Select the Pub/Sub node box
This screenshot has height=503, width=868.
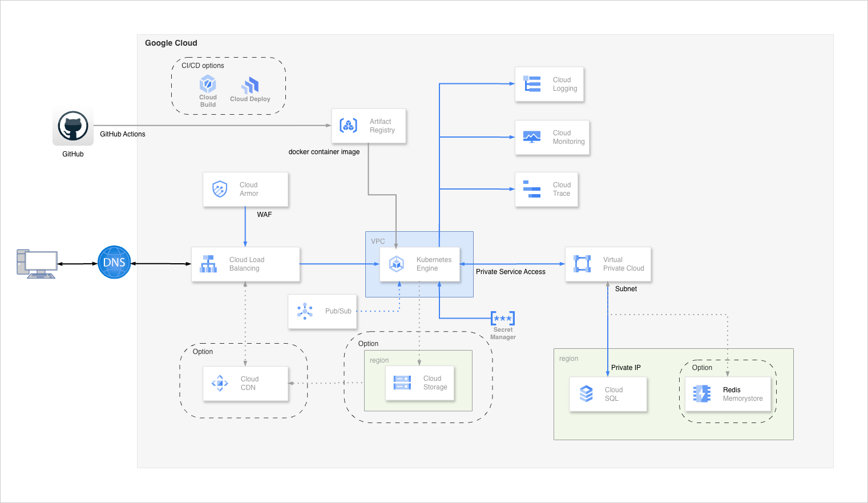tap(322, 311)
